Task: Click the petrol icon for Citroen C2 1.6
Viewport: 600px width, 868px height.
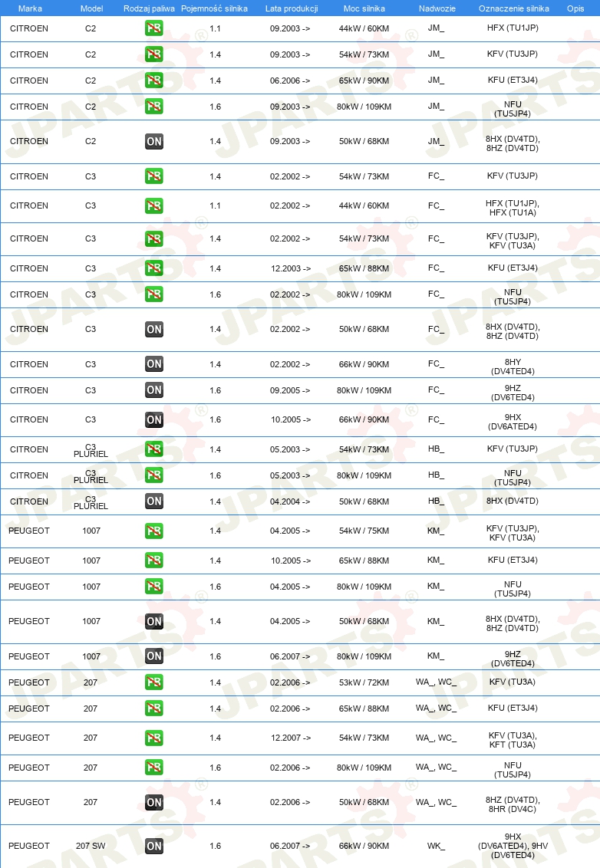Action: pyautogui.click(x=154, y=107)
